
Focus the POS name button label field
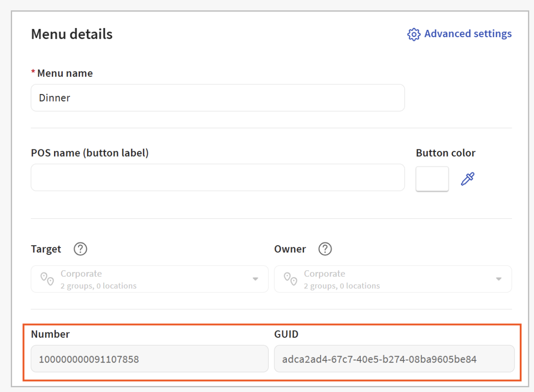[217, 177]
